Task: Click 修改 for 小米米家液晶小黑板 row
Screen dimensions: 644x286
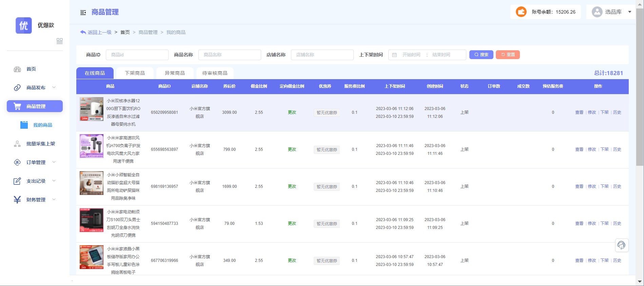Action: (x=592, y=261)
